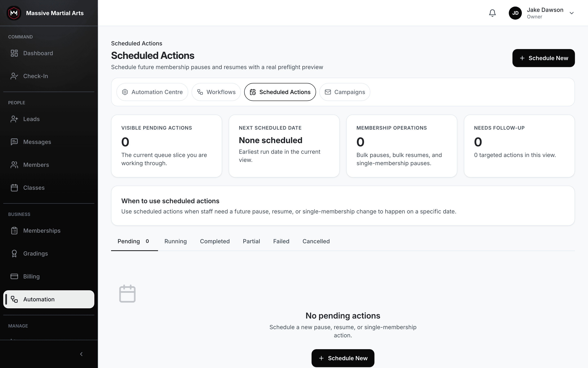Click the Check-In person icon in sidebar
Screen dimensions: 588x368
(14, 76)
